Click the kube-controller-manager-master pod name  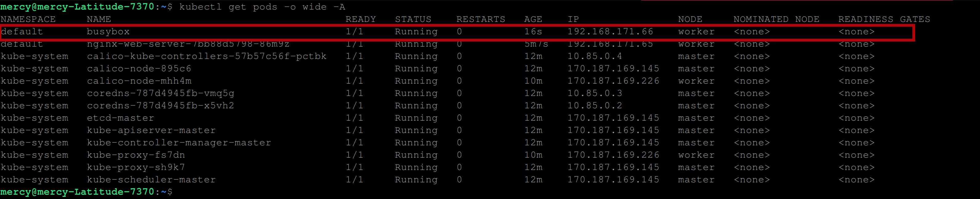[179, 143]
